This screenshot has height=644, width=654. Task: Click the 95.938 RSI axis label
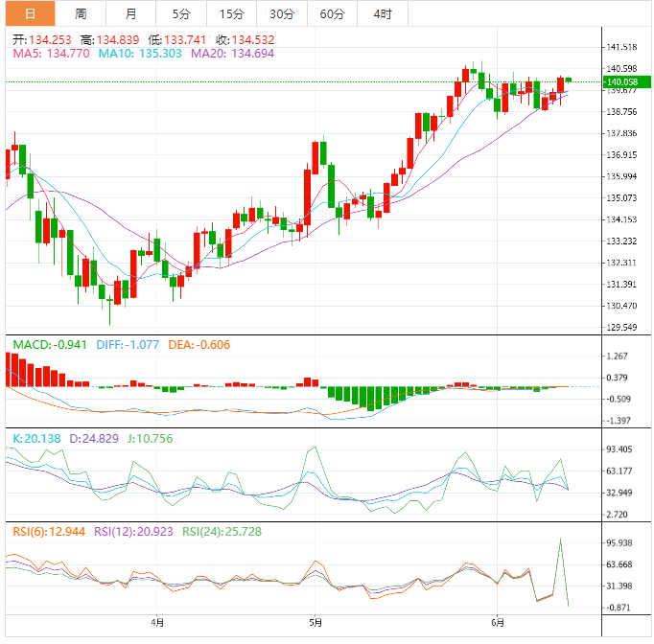click(619, 542)
